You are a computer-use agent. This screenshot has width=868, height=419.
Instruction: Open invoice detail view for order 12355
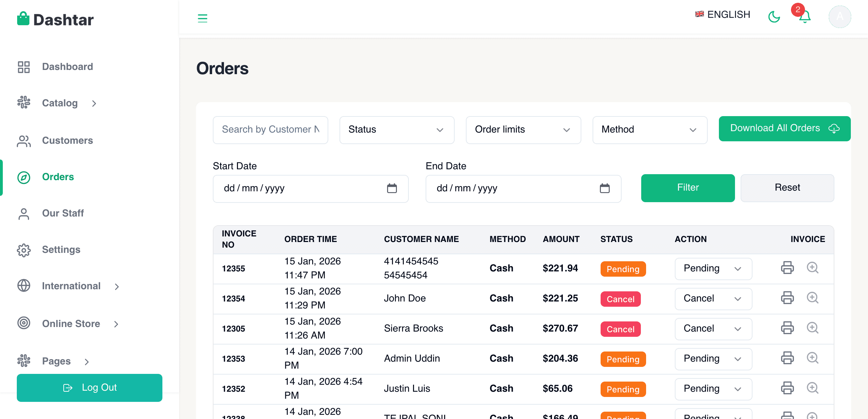click(813, 268)
